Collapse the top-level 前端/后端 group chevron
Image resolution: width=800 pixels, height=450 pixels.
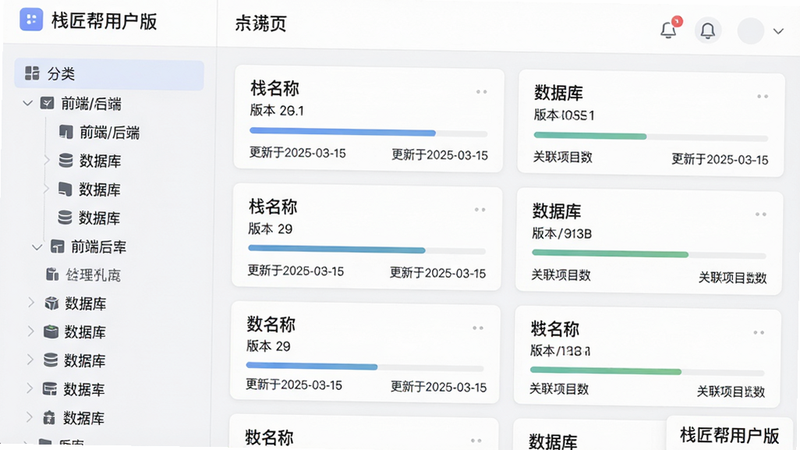coord(28,104)
